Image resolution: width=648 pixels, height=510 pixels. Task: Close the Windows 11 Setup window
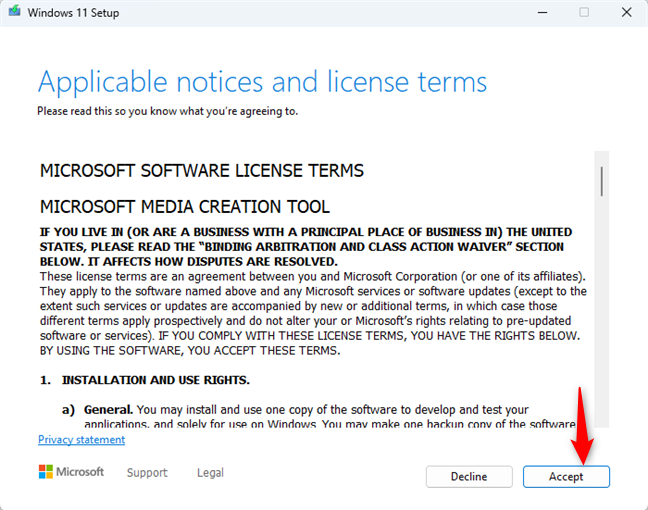click(x=627, y=12)
